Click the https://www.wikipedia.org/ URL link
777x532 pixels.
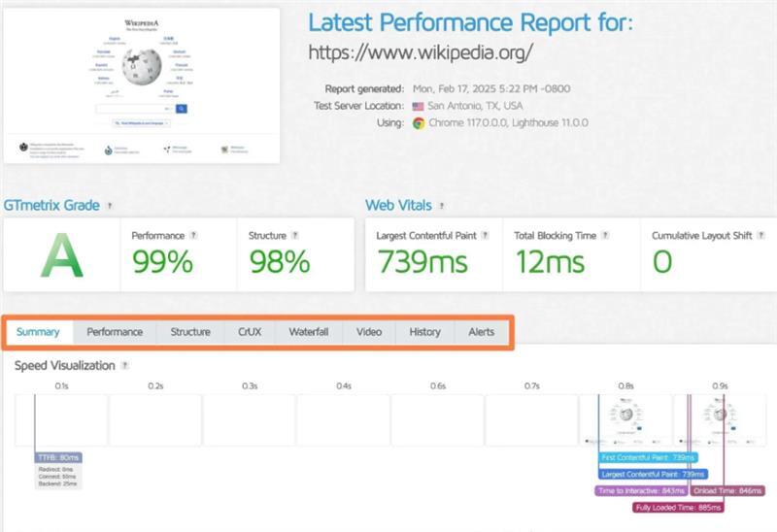(x=421, y=52)
